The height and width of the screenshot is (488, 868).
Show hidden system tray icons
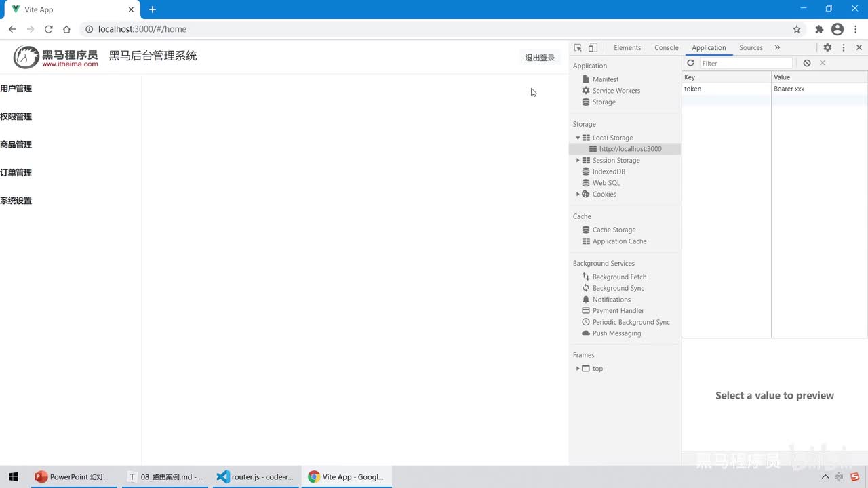coord(825,476)
